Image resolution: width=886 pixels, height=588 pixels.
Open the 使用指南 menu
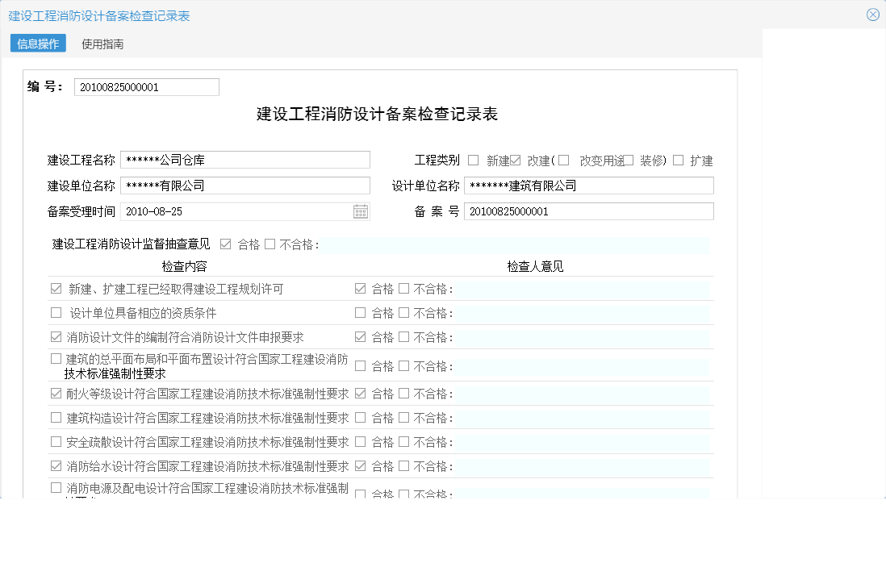click(x=102, y=44)
